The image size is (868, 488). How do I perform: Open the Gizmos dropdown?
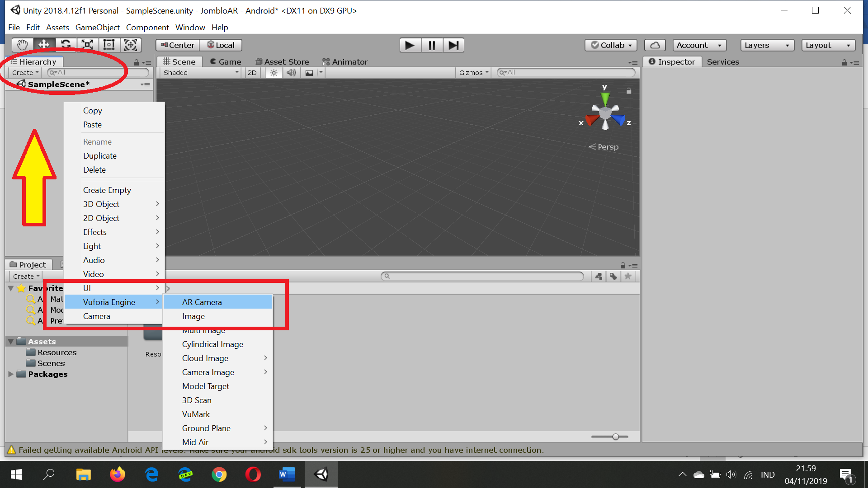(x=473, y=73)
